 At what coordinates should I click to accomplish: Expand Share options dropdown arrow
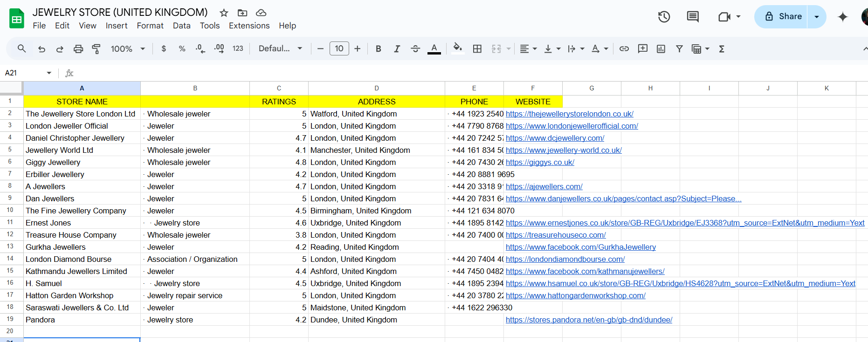point(817,17)
